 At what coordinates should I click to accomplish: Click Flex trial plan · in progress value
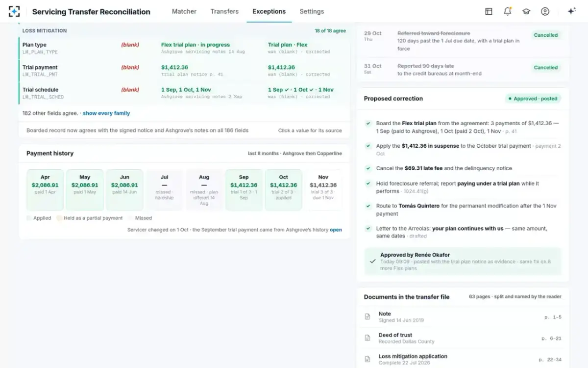pyautogui.click(x=196, y=45)
